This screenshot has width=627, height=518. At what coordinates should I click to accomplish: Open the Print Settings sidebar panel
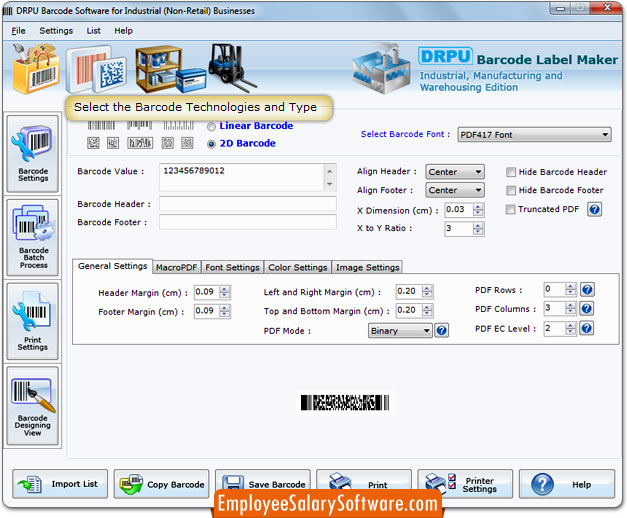(33, 321)
